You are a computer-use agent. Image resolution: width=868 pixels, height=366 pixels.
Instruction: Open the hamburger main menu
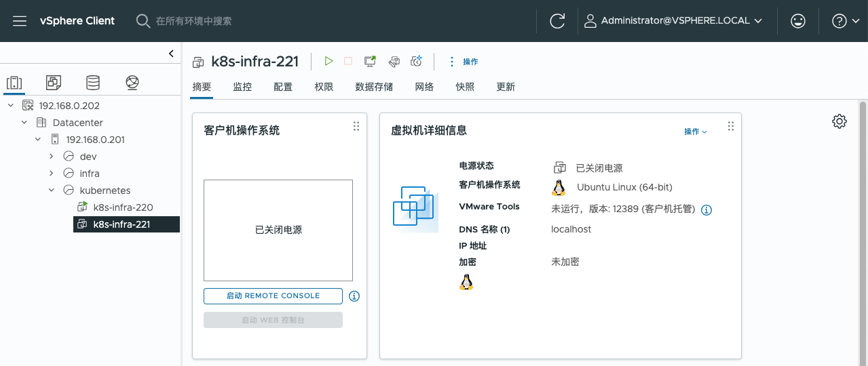(x=20, y=21)
